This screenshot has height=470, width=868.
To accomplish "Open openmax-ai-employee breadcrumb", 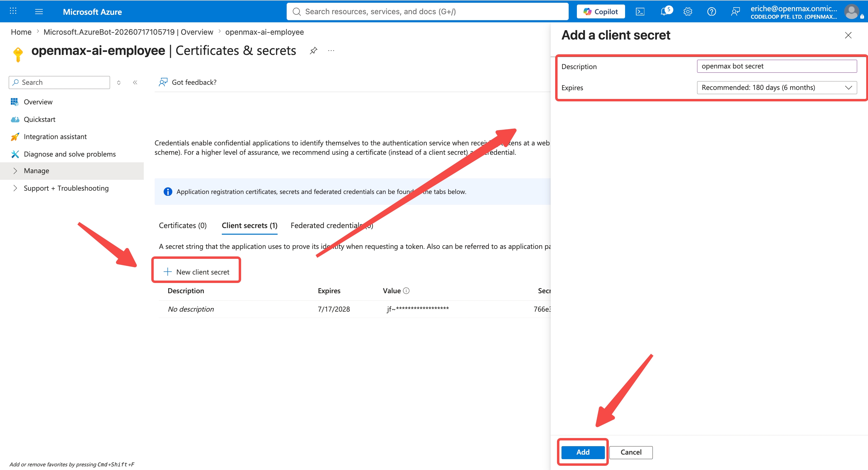I will coord(265,32).
